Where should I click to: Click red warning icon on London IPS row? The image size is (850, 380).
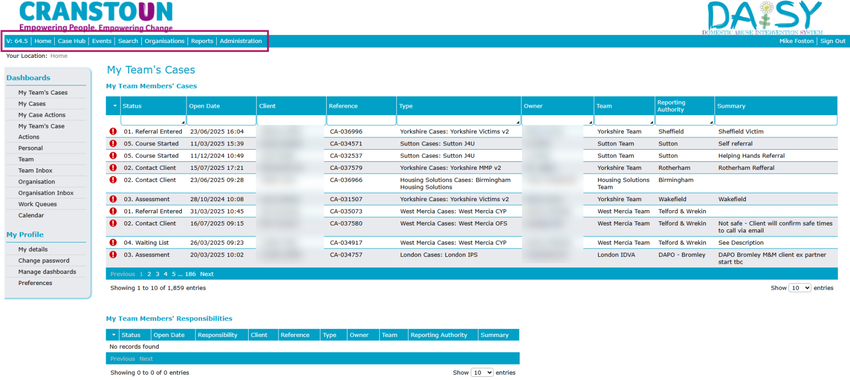[113, 255]
